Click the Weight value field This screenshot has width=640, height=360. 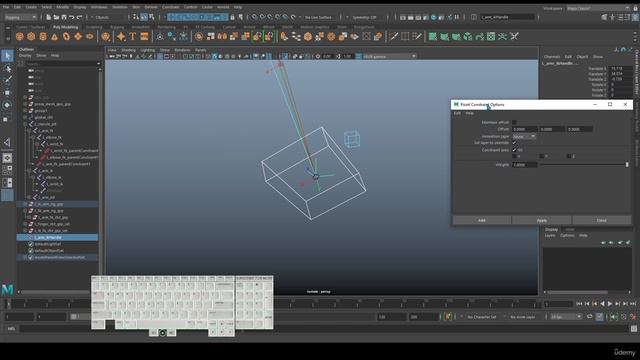point(524,164)
